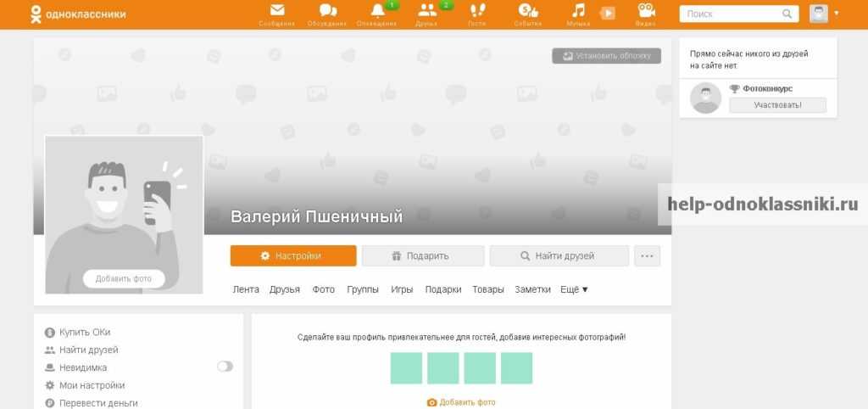Click the Найти друзей button

(559, 256)
